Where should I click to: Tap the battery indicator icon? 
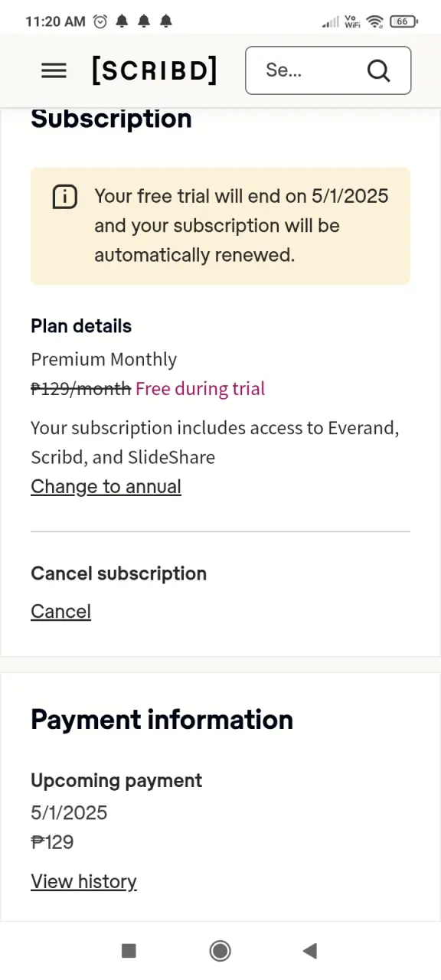tap(403, 21)
